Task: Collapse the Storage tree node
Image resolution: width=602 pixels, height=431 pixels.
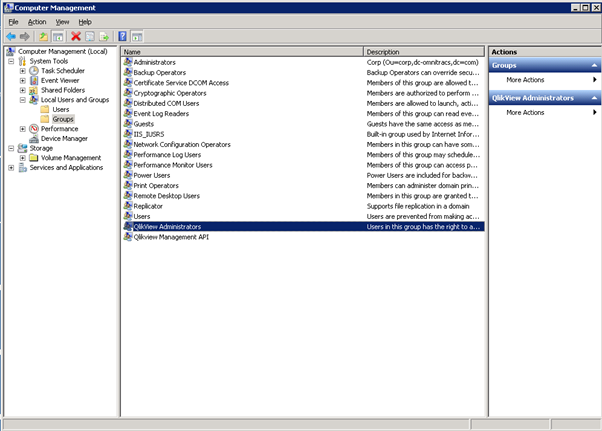Action: [11, 148]
